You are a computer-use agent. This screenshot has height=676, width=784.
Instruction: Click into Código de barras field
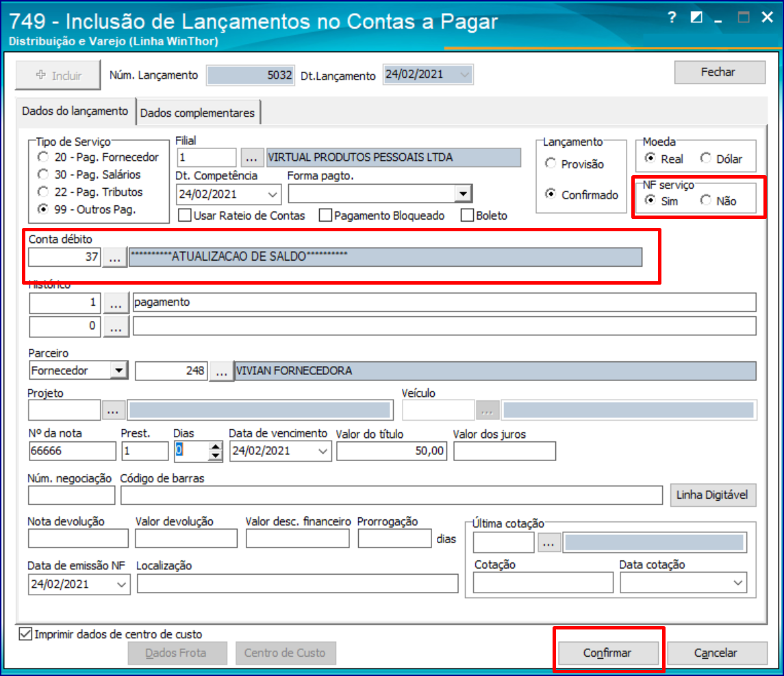point(392,495)
